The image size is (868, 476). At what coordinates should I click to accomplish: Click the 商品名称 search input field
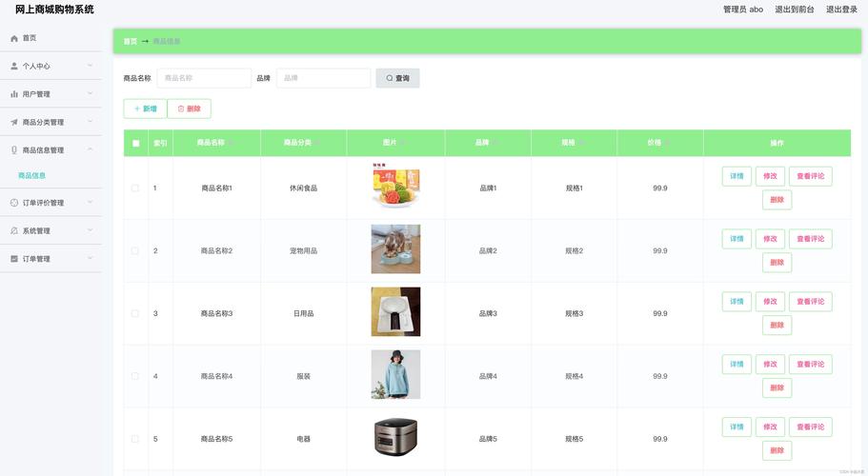(x=203, y=78)
